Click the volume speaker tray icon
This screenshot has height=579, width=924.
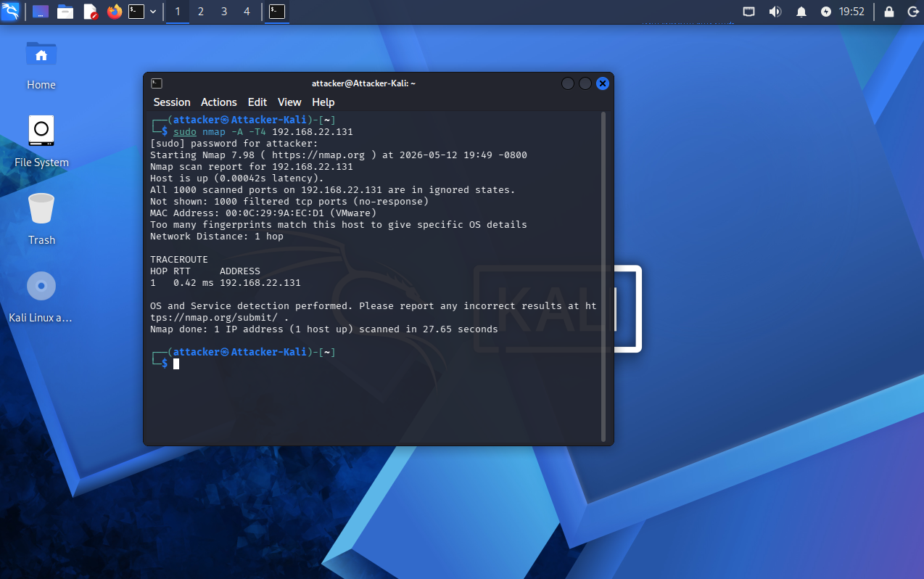(775, 12)
